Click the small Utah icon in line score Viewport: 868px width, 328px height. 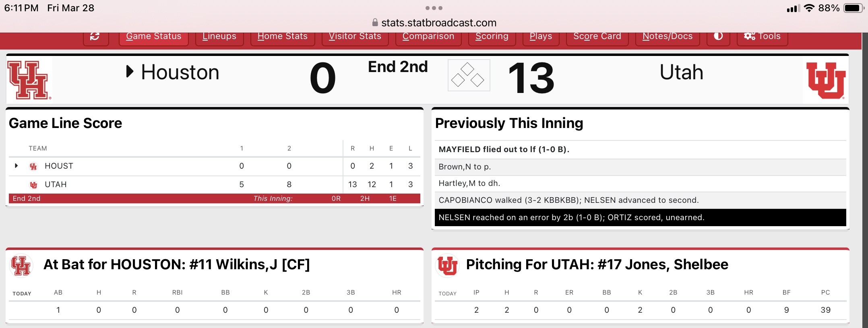(33, 185)
